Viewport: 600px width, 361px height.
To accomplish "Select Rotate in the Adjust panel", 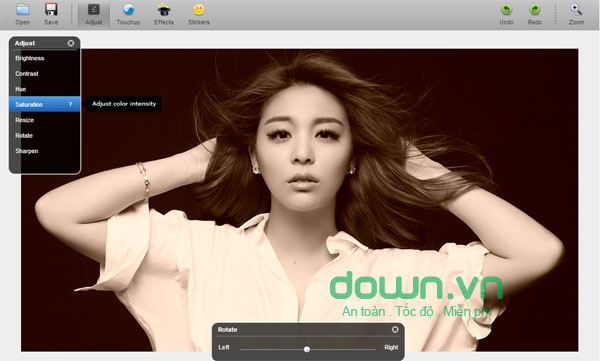I will tap(44, 136).
